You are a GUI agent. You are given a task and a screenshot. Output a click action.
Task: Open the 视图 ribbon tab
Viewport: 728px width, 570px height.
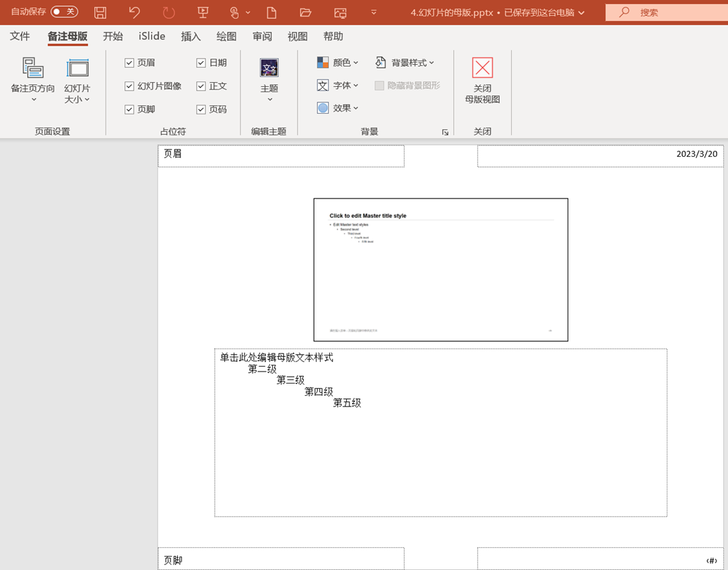pos(297,36)
